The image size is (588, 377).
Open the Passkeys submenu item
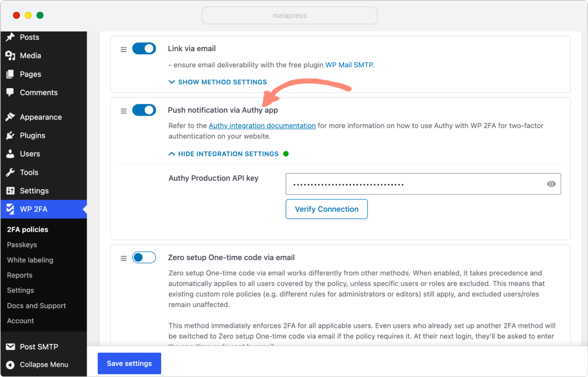click(22, 245)
